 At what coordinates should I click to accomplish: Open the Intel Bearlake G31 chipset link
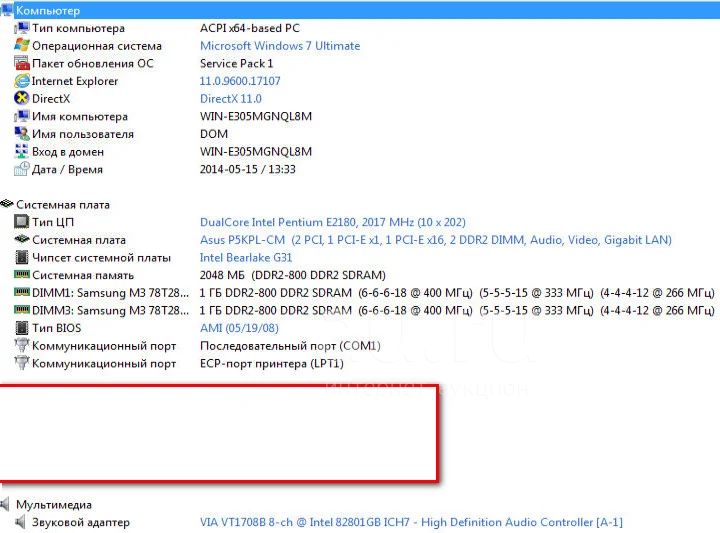(246, 258)
